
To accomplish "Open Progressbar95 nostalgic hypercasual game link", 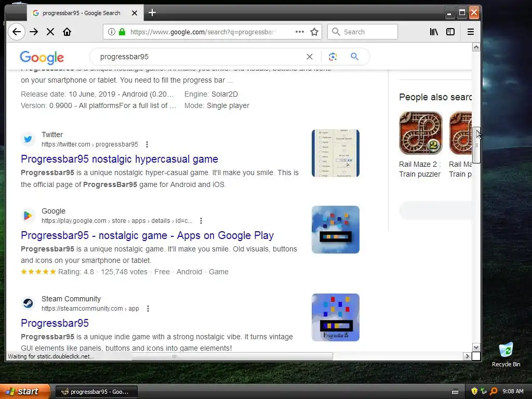I will pyautogui.click(x=119, y=159).
